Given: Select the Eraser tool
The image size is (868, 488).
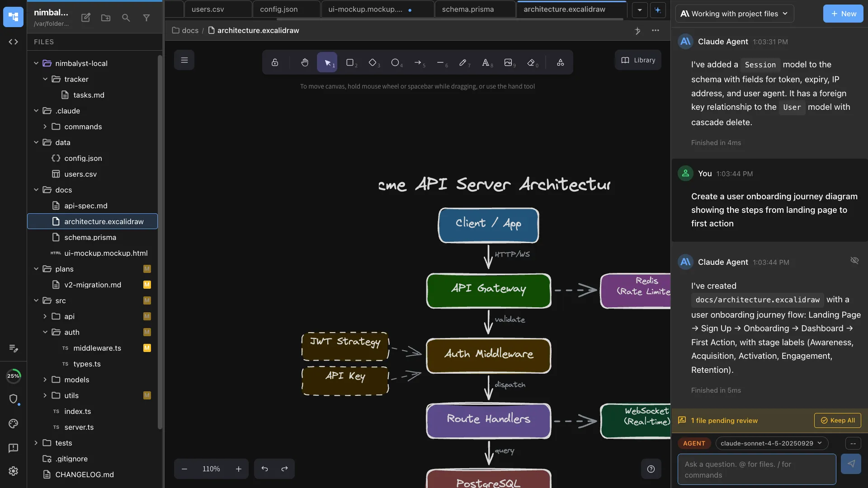Looking at the screenshot, I should (532, 62).
